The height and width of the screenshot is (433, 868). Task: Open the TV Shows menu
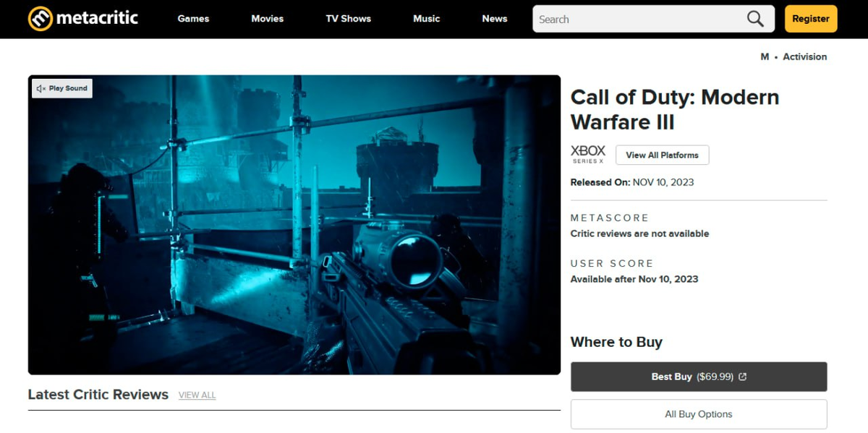[349, 19]
